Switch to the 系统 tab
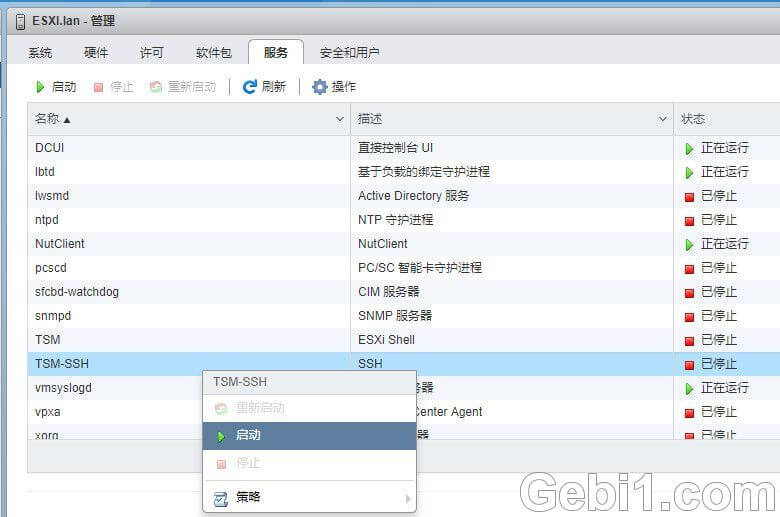 coord(40,52)
